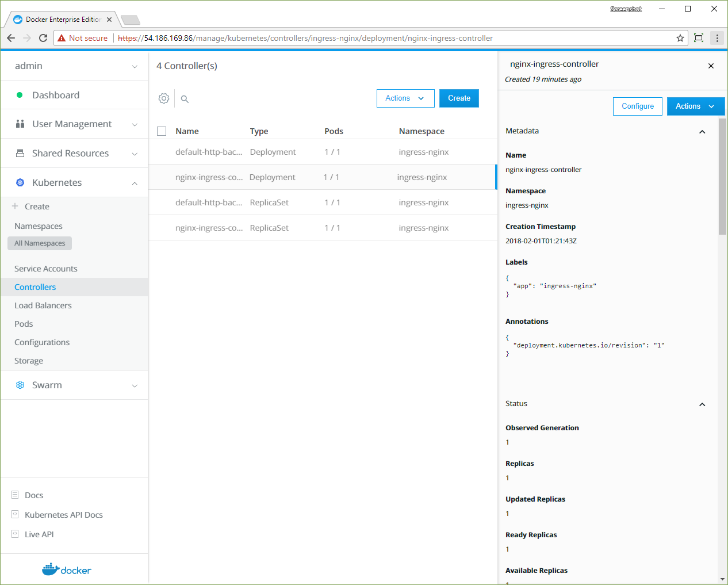Image resolution: width=728 pixels, height=585 pixels.
Task: Open the Dashboard page
Action: tap(56, 95)
